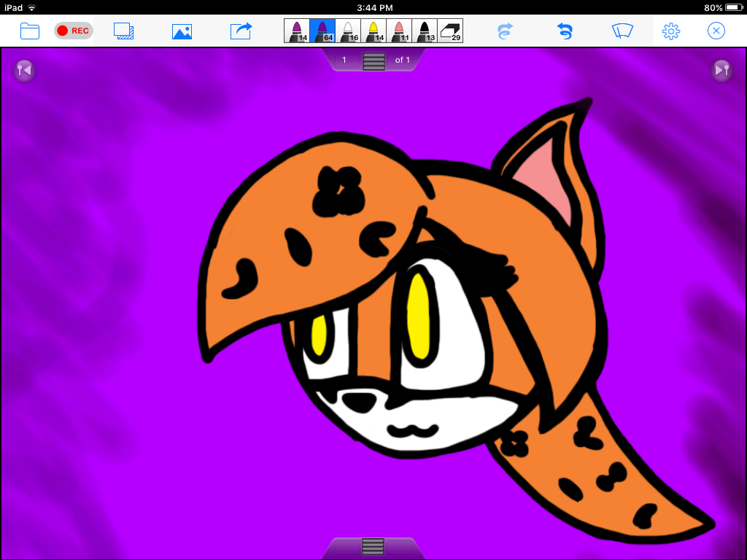Select the black marker size 13
Viewport: 747px width, 560px height.
coord(425,31)
